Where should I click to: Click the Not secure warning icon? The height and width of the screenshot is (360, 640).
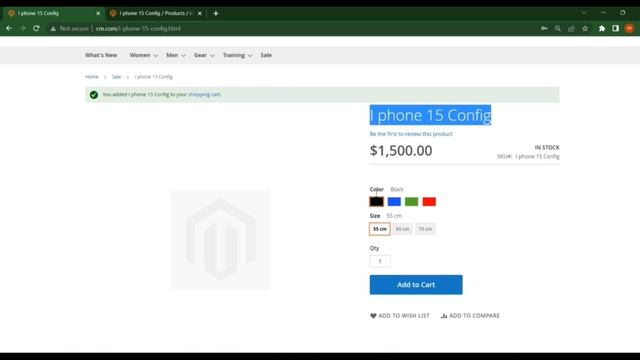(x=53, y=29)
